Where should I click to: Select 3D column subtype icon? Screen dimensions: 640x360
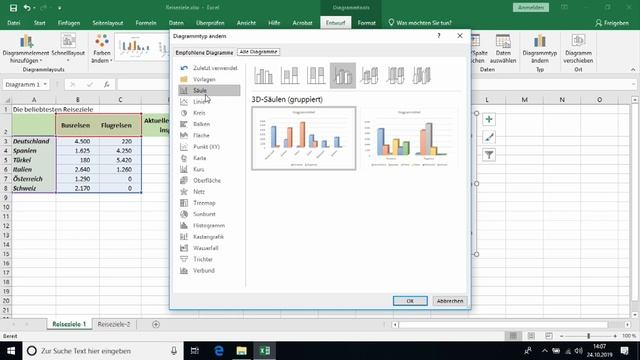pyautogui.click(x=421, y=76)
